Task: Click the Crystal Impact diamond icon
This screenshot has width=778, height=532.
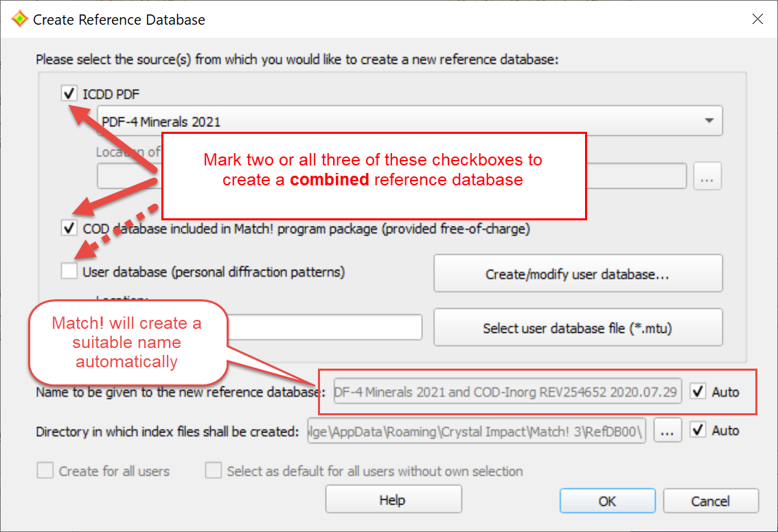Action: [20, 19]
